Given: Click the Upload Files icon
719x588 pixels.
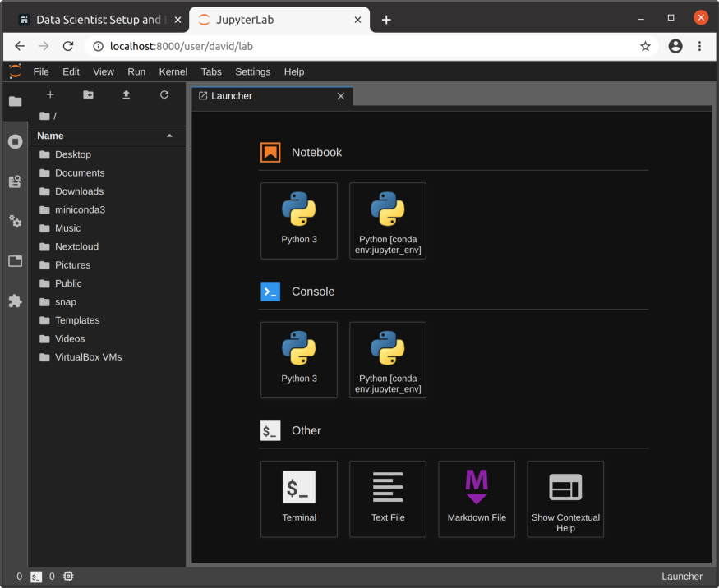Looking at the screenshot, I should click(x=127, y=95).
